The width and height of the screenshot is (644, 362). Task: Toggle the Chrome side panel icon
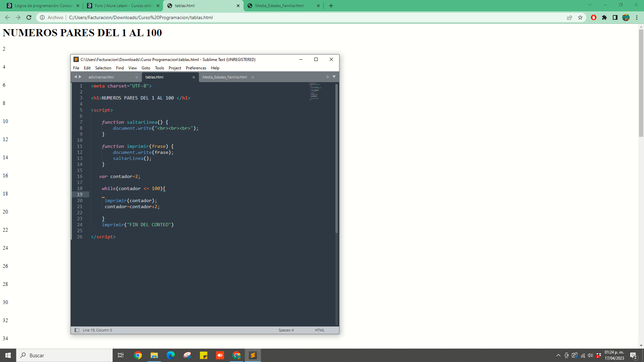tap(615, 17)
